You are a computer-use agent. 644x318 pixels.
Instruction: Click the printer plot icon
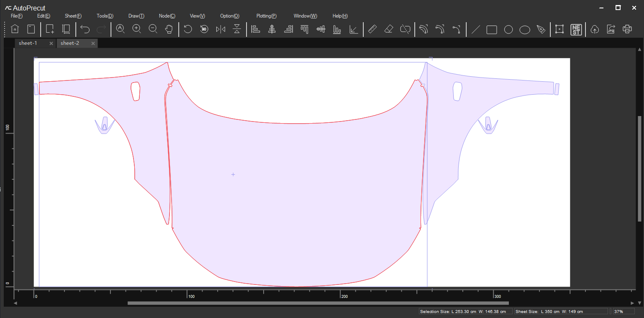click(627, 29)
